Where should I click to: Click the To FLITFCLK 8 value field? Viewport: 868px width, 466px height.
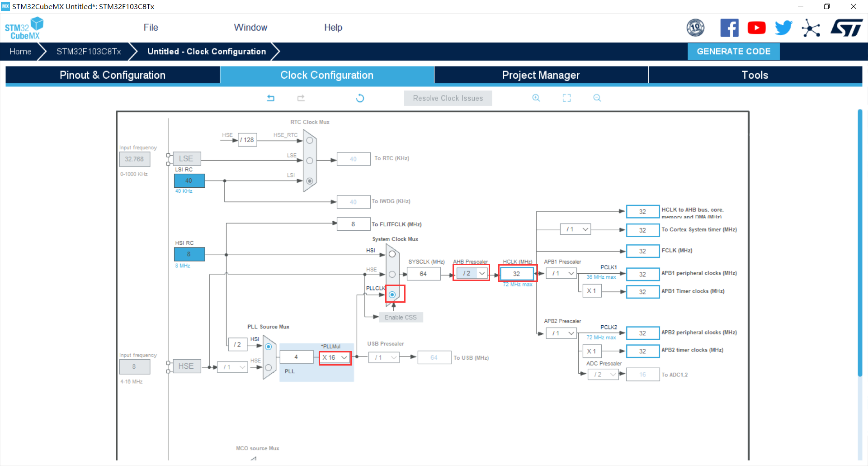point(354,224)
